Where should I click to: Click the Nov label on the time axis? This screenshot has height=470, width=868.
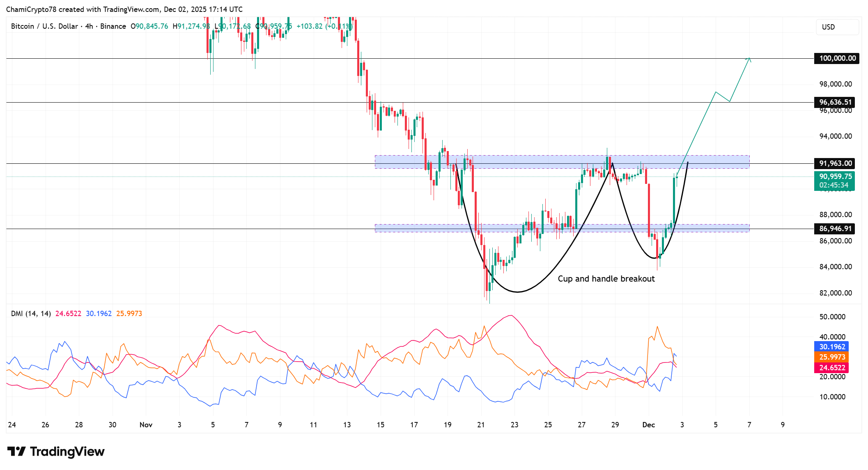coord(146,425)
